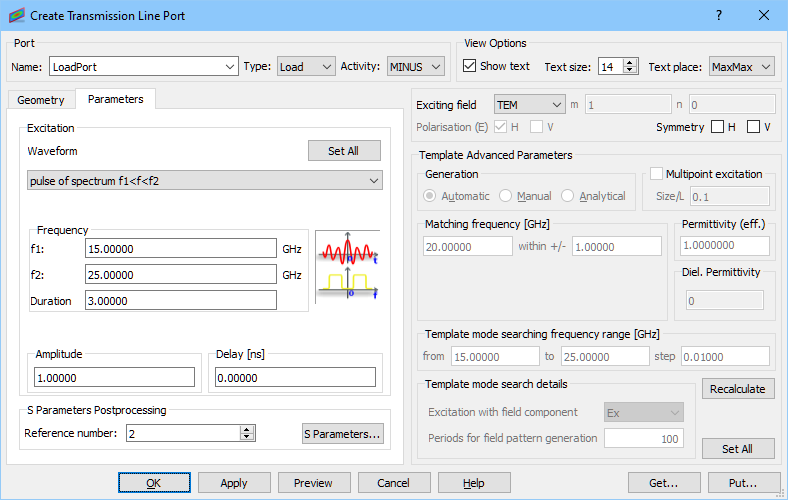This screenshot has height=500, width=788.
Task: Click the f2 frequency input field
Action: tap(181, 274)
